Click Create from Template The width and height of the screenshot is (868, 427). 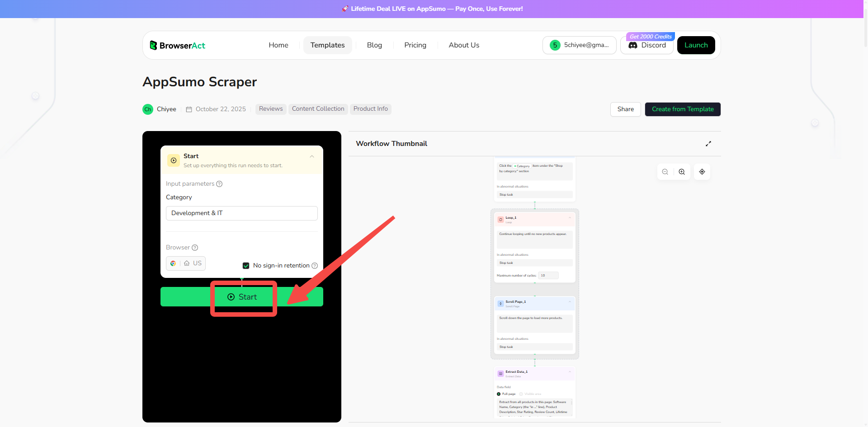(x=683, y=109)
